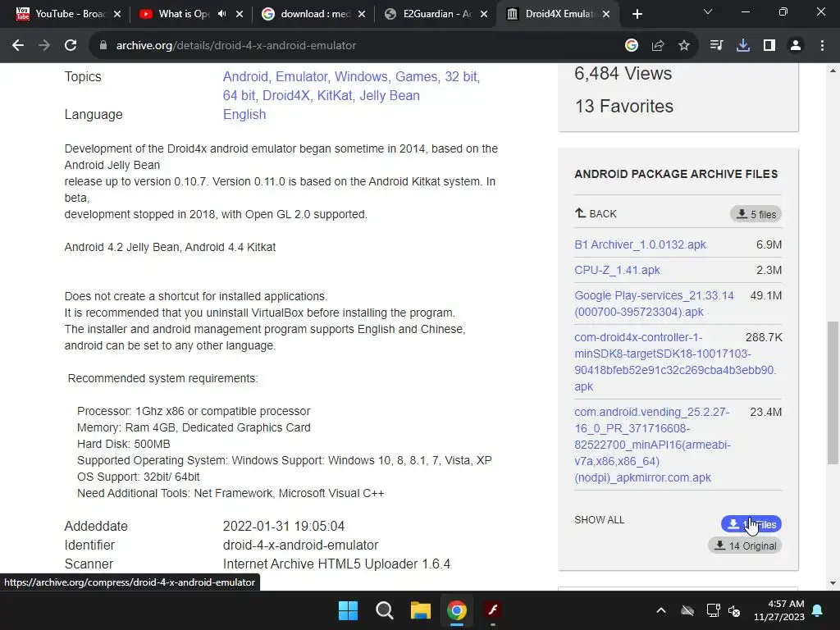
Task: Open English language link
Action: [x=244, y=114]
